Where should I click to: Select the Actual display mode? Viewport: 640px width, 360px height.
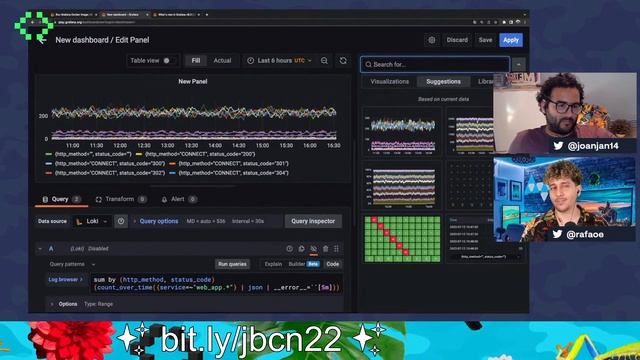pyautogui.click(x=222, y=61)
